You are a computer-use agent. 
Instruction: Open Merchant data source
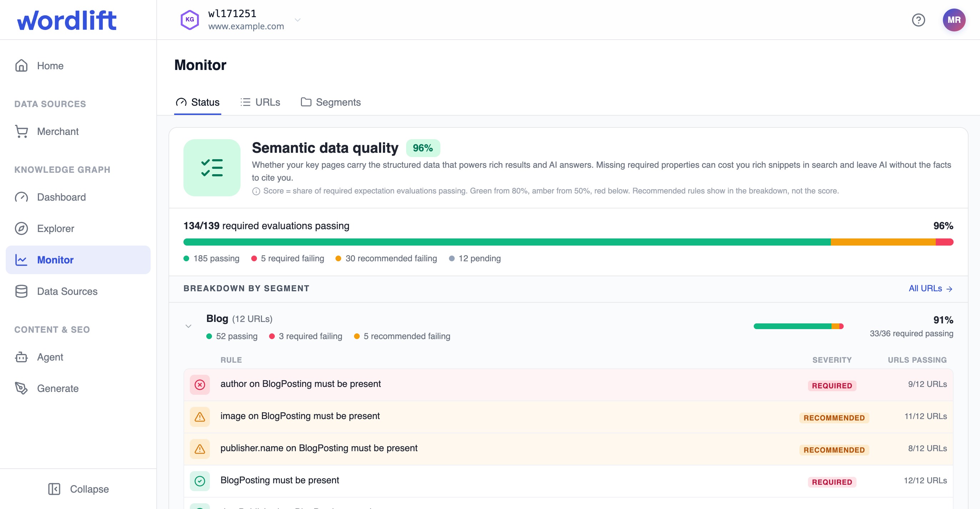78,132
